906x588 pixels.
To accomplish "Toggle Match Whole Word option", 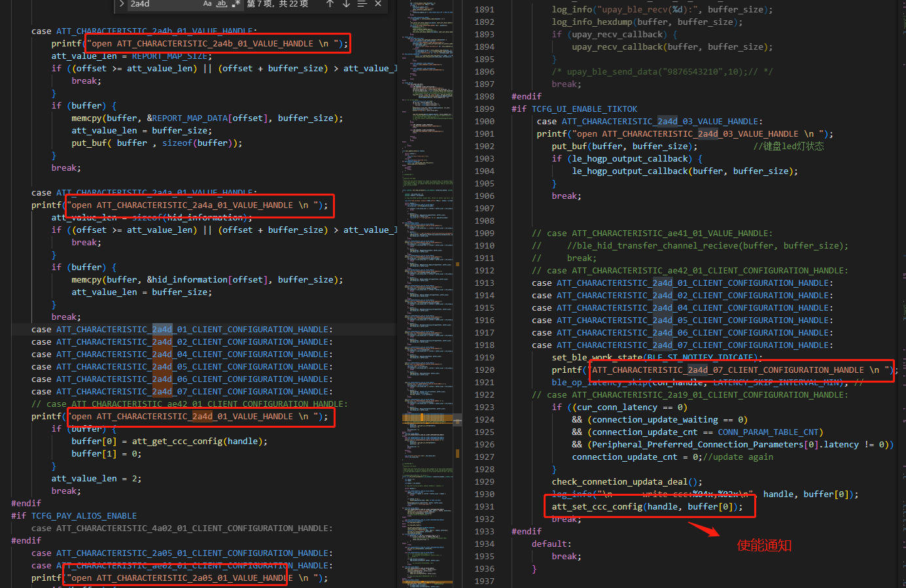I will [x=222, y=4].
